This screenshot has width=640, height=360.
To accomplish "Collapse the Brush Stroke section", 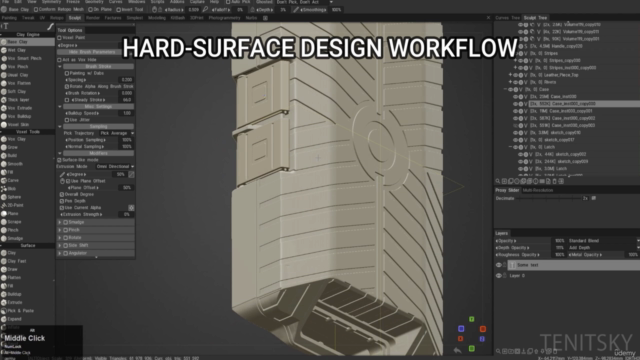I will (x=60, y=67).
